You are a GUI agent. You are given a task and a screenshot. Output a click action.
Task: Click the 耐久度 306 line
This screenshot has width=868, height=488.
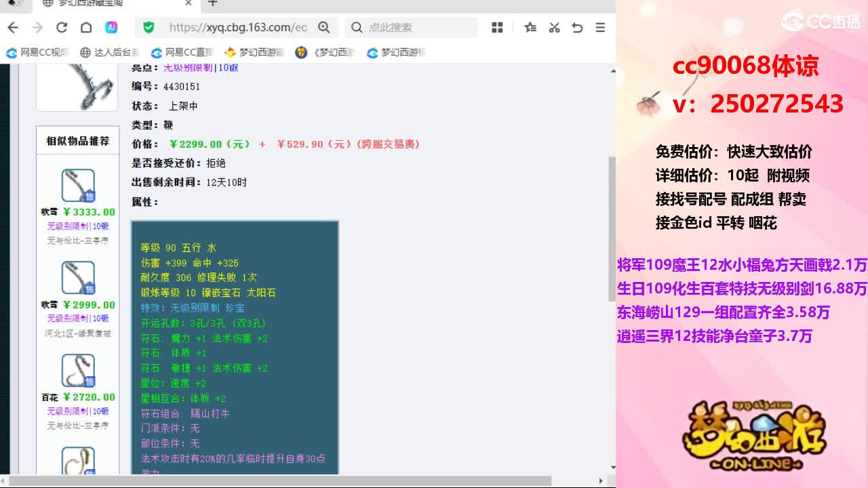click(x=199, y=278)
